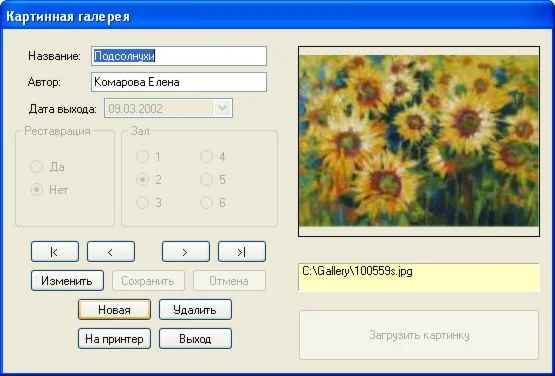Click the date text 09.03.2002
The image size is (555, 376).
coord(135,108)
